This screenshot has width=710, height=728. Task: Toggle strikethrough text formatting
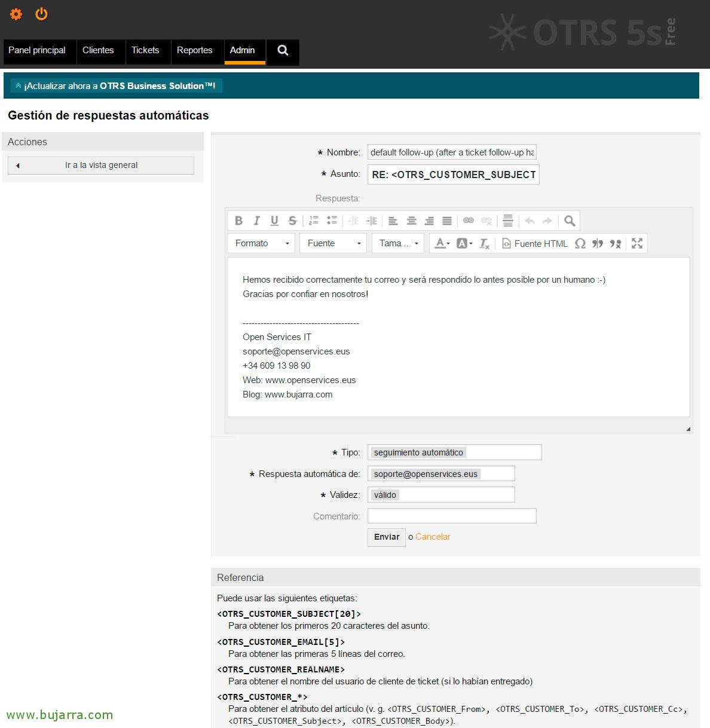[292, 221]
